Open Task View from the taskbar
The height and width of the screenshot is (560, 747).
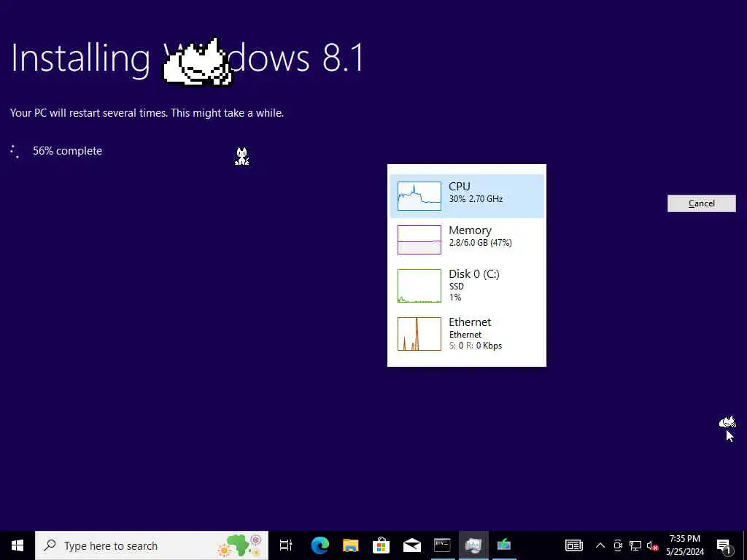click(286, 545)
